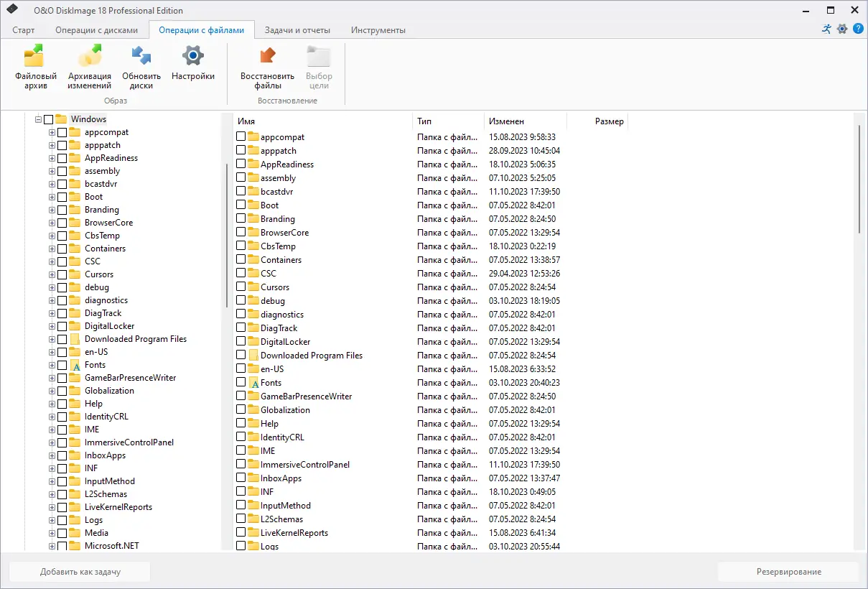The width and height of the screenshot is (868, 589).
Task: Open the Задачи и отчеты tab
Action: [297, 30]
